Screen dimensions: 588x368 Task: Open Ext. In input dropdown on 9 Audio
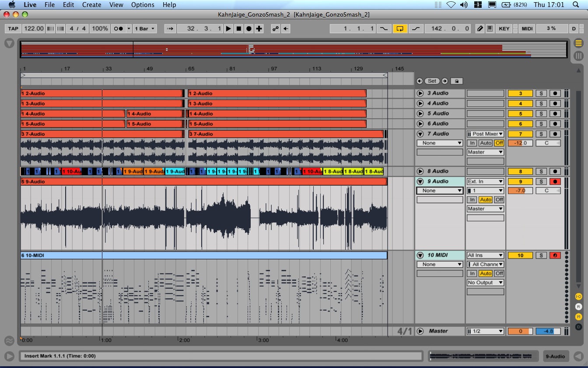485,181
